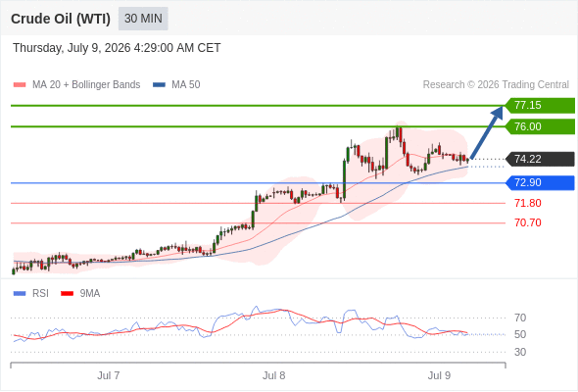Toggle the MA 50 legend label
This screenshot has height=392, width=578.
coord(186,85)
